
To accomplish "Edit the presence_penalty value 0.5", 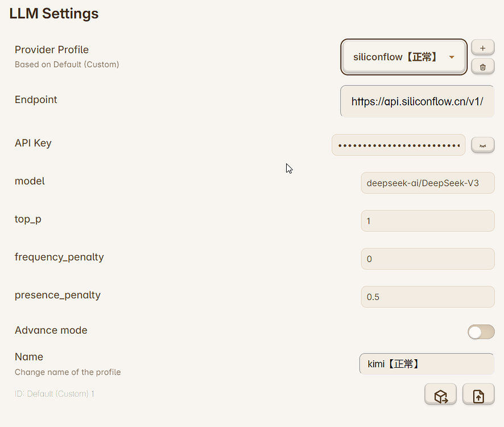I will [x=427, y=297].
